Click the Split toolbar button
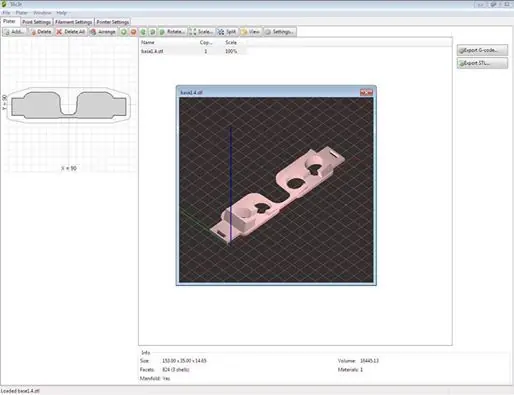514x395 pixels. pos(227,32)
